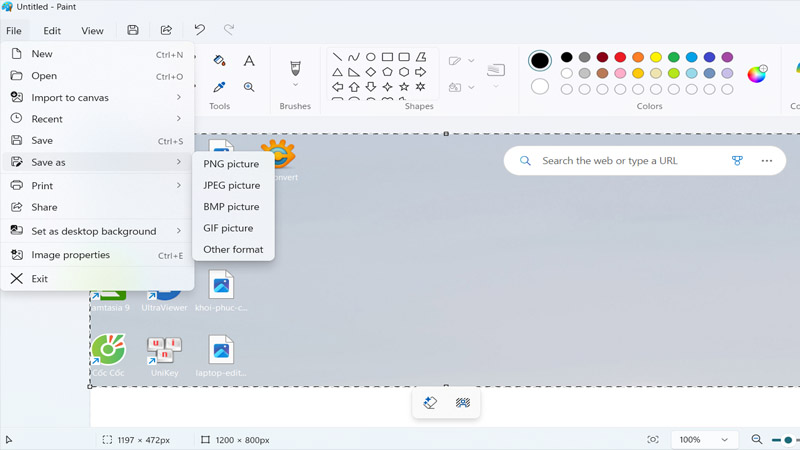
Task: Undo the last action
Action: tap(200, 30)
